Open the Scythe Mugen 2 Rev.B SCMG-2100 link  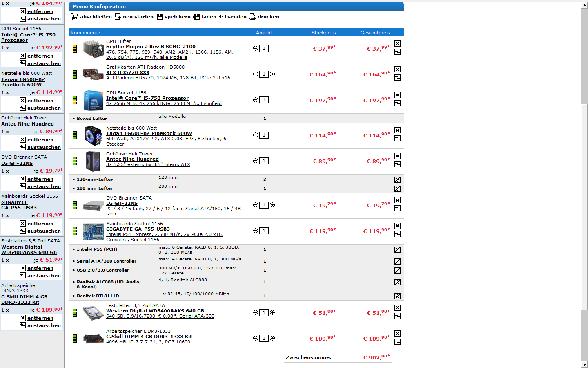pos(151,47)
